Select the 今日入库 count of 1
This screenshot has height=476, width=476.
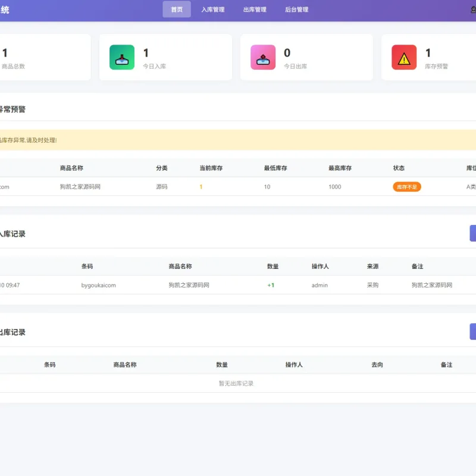tap(146, 53)
